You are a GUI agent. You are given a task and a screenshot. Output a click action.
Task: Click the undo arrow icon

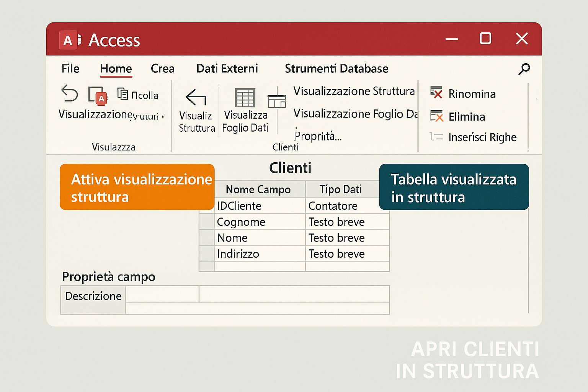click(69, 93)
